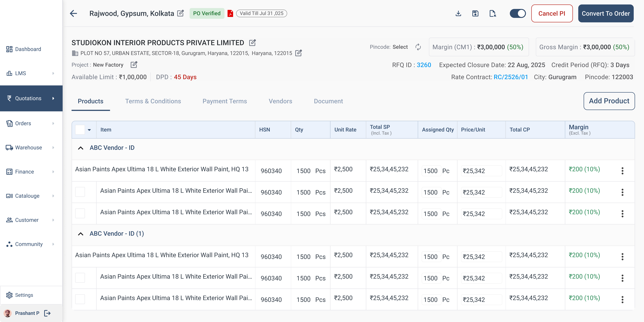Click the download PI icon
This screenshot has width=644, height=322.
[459, 13]
